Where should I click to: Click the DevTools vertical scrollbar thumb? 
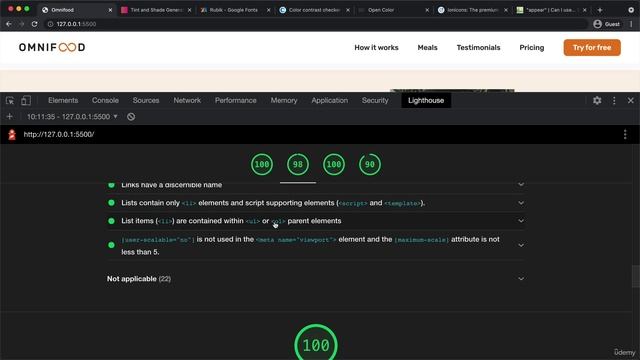coord(636,277)
